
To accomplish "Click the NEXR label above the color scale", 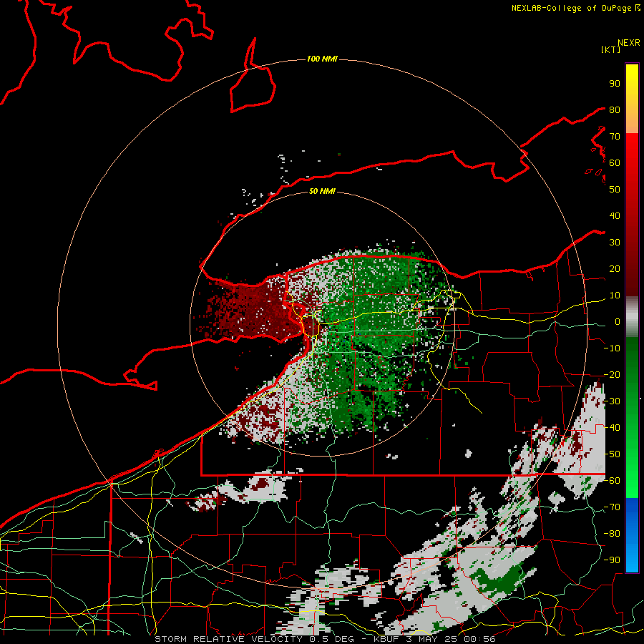I will coord(629,43).
